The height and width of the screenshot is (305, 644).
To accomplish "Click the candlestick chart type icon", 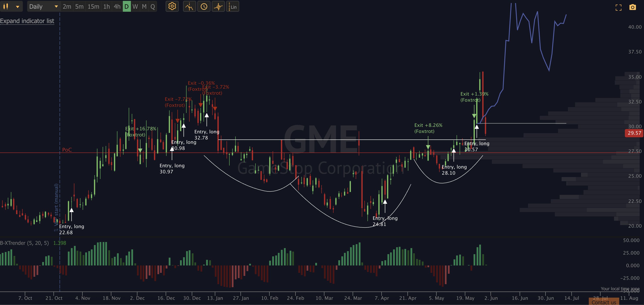I will coord(6,7).
